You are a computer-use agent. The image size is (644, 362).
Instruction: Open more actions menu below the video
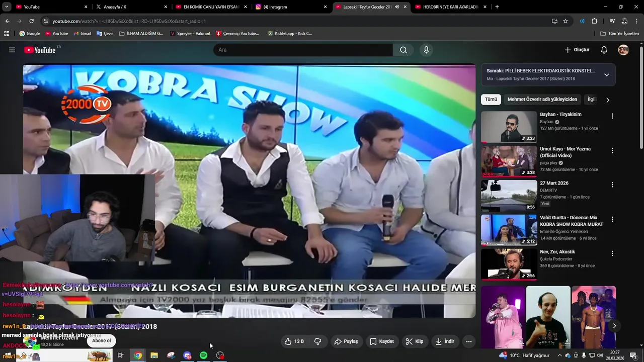469,341
